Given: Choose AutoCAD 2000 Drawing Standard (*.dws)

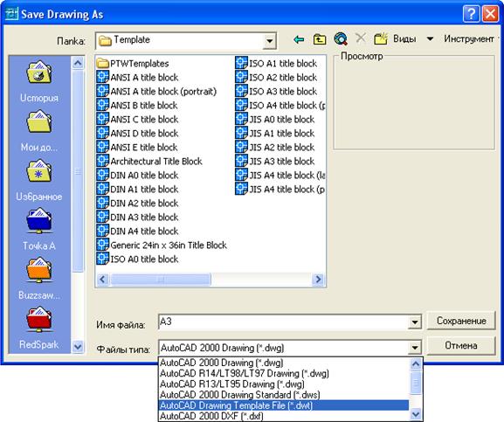Looking at the screenshot, I should pyautogui.click(x=284, y=394).
